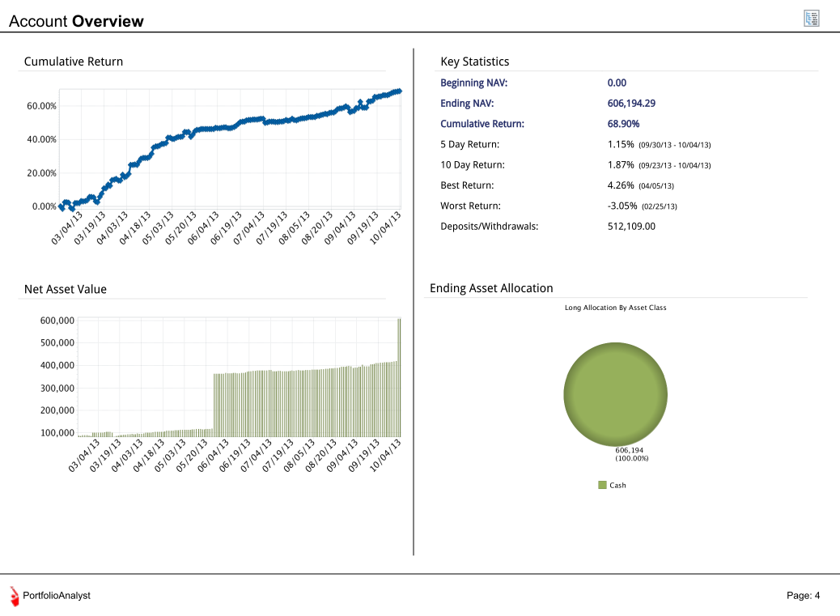840x616 pixels.
Task: Click the Beginning NAV value 0.00
Action: tap(617, 83)
